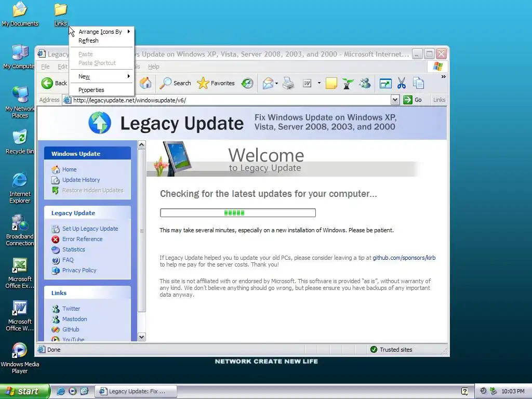This screenshot has width=532, height=399.
Task: Click the plant-shaped toolbar icon
Action: (347, 83)
